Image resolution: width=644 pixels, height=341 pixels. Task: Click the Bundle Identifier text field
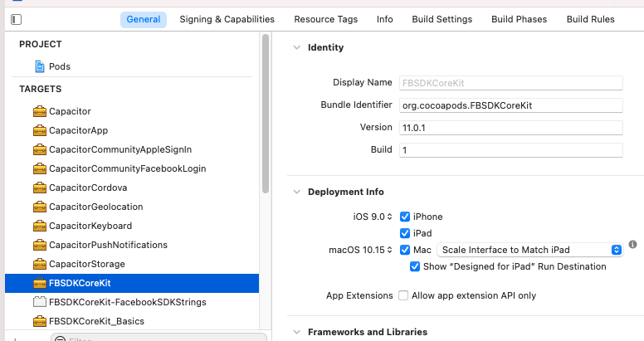510,105
